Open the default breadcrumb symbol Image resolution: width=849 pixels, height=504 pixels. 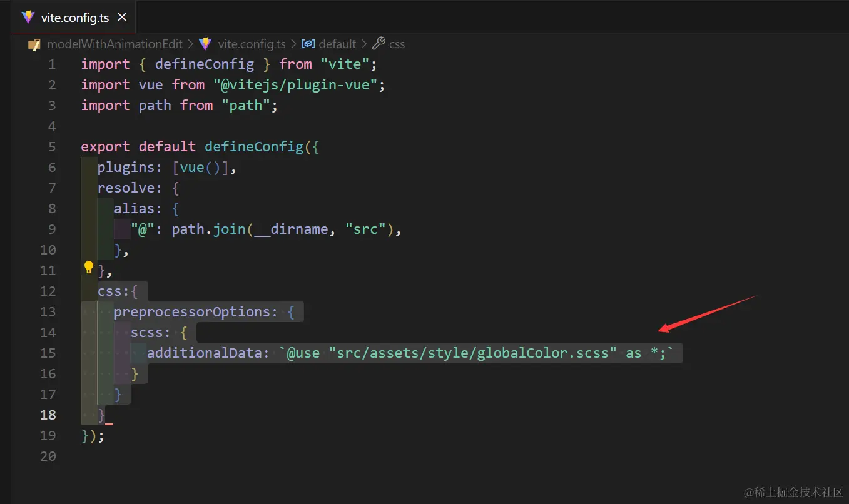pos(337,44)
